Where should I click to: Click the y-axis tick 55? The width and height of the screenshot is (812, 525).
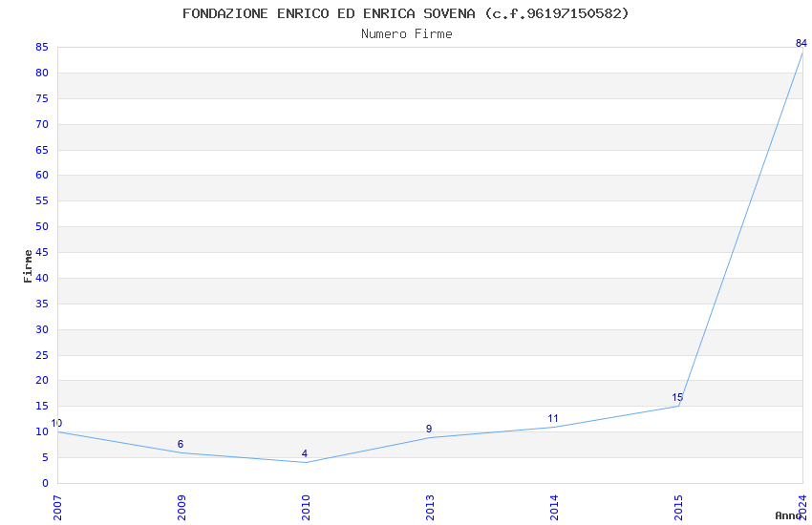click(42, 200)
